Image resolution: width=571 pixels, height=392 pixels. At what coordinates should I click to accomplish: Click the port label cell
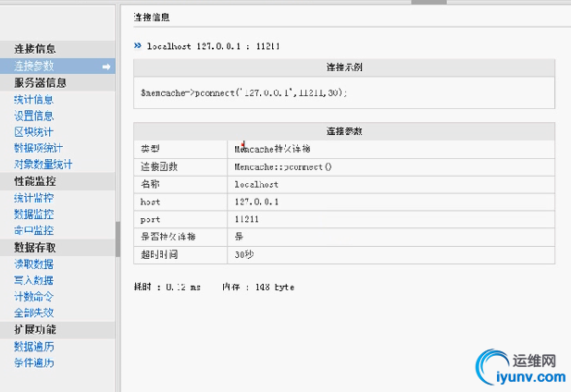(180, 219)
